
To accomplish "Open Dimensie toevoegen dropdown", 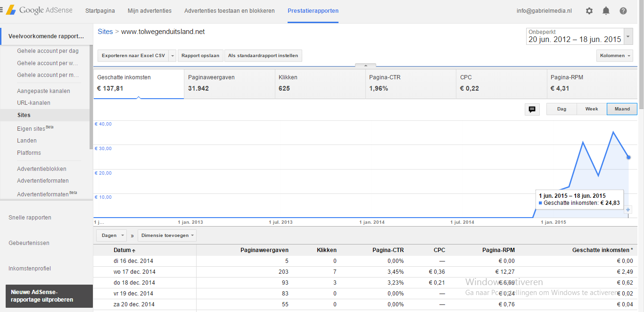I will click(167, 235).
